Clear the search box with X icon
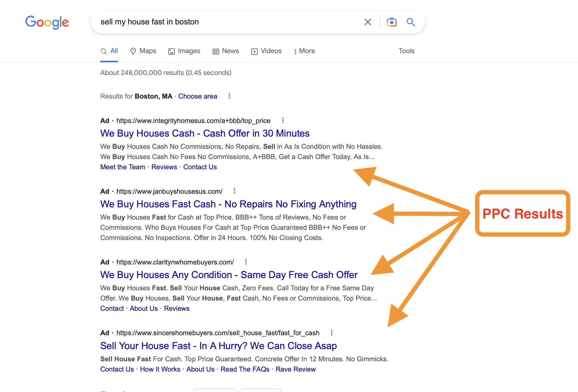The width and height of the screenshot is (578, 392). pos(368,22)
